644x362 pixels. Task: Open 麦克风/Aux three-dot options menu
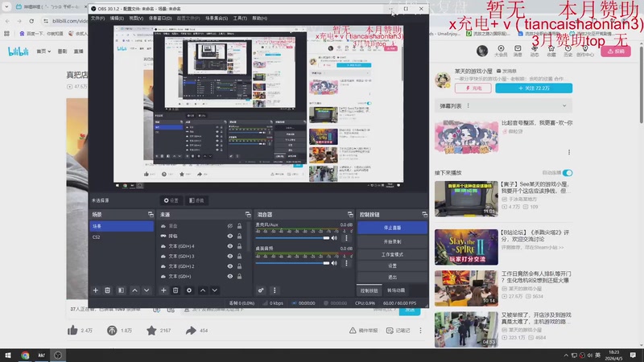(x=346, y=238)
